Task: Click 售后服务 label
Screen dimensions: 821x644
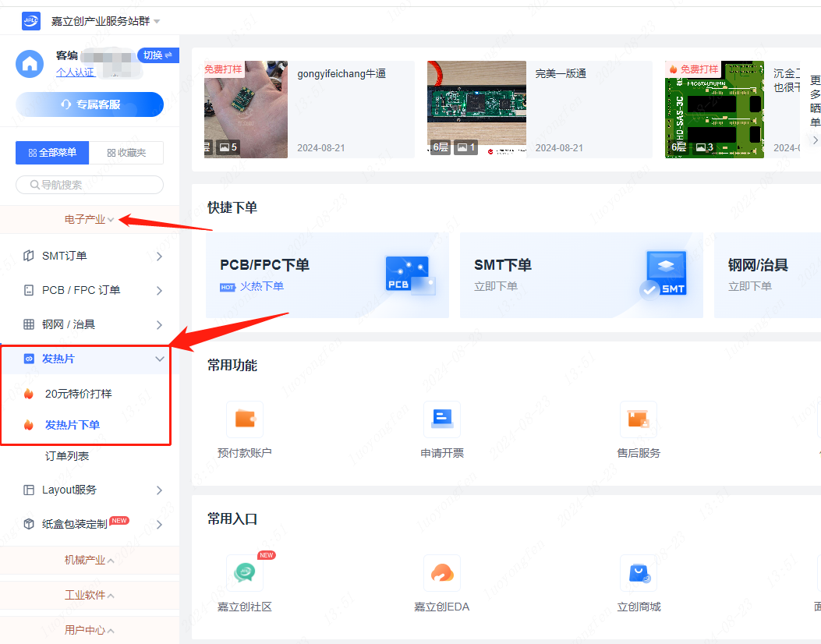Action: click(x=639, y=453)
